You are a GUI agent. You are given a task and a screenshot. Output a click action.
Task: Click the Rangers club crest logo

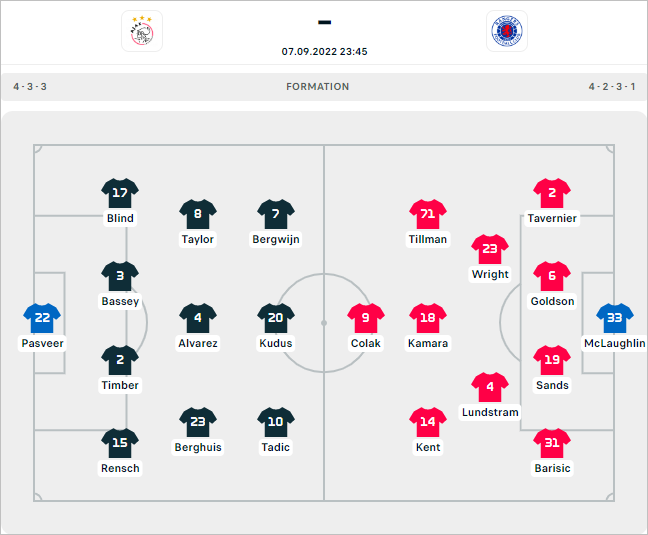click(506, 31)
